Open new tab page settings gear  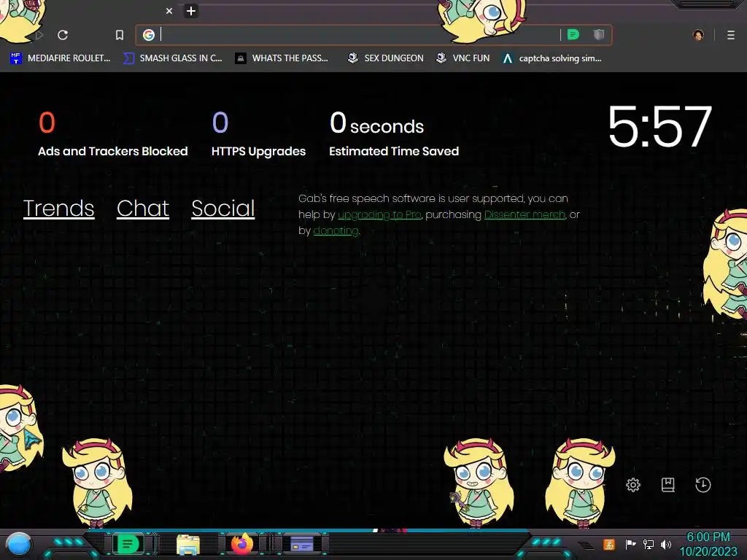click(633, 485)
